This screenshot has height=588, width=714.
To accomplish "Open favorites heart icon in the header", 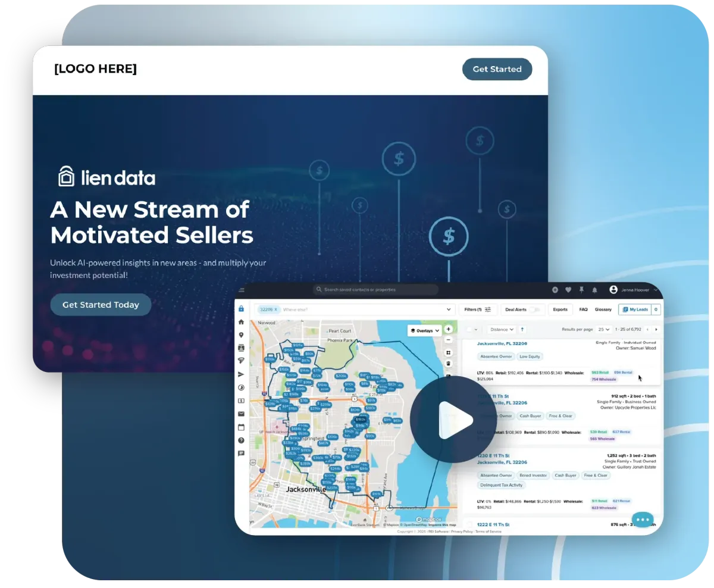I will (568, 290).
